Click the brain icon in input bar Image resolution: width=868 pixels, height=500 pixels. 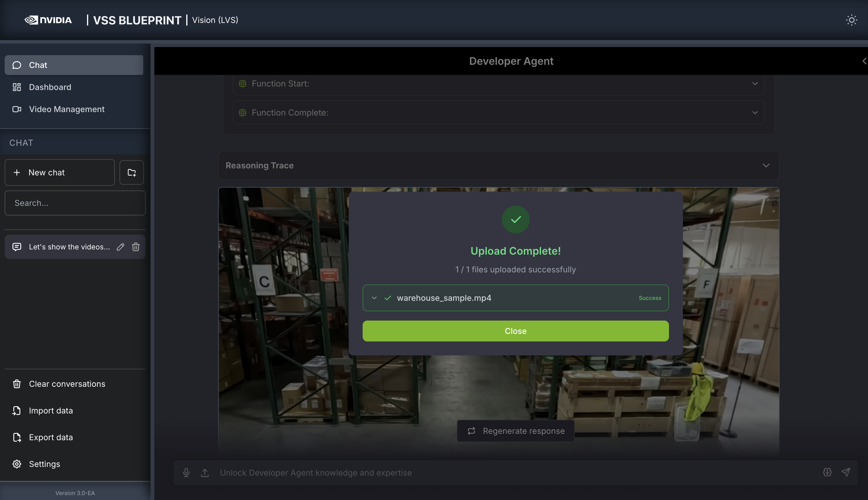[827, 472]
